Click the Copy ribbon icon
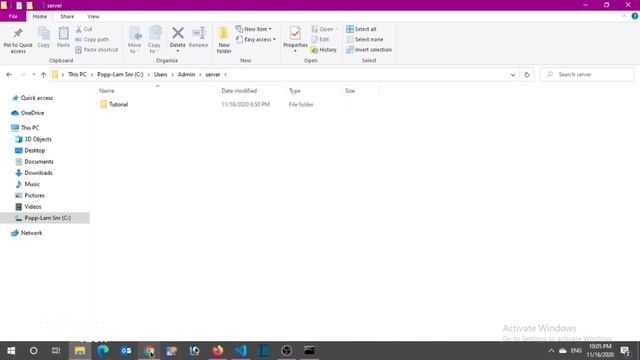This screenshot has width=640, height=360. (x=44, y=33)
